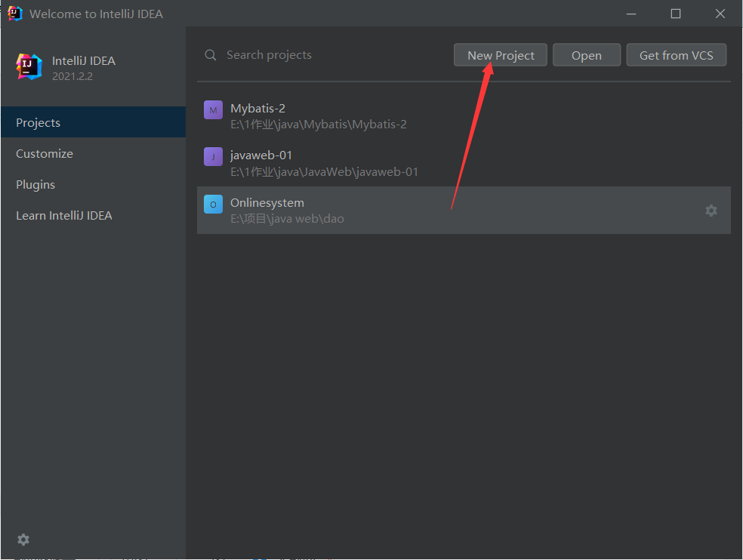Open the settings gear in bottom-left corner
The image size is (743, 560).
coord(23,540)
